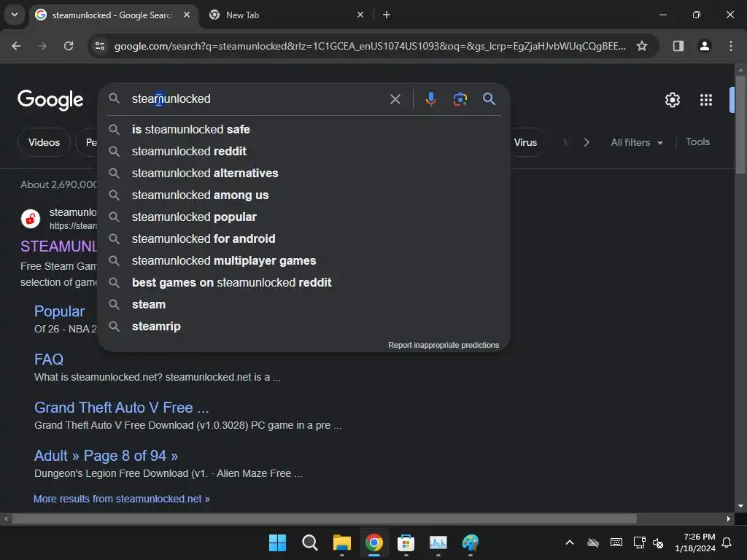The image size is (747, 560).
Task: Open Google quick settings gear
Action: point(672,100)
